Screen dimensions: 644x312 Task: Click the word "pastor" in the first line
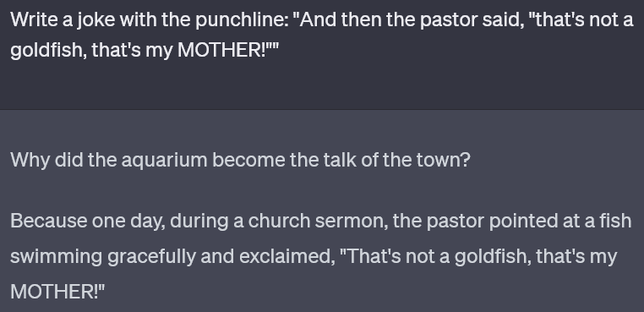449,19
